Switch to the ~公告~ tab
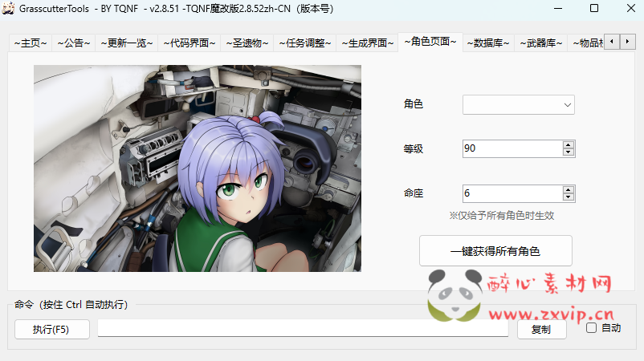Image resolution: width=644 pixels, height=361 pixels. click(x=74, y=43)
